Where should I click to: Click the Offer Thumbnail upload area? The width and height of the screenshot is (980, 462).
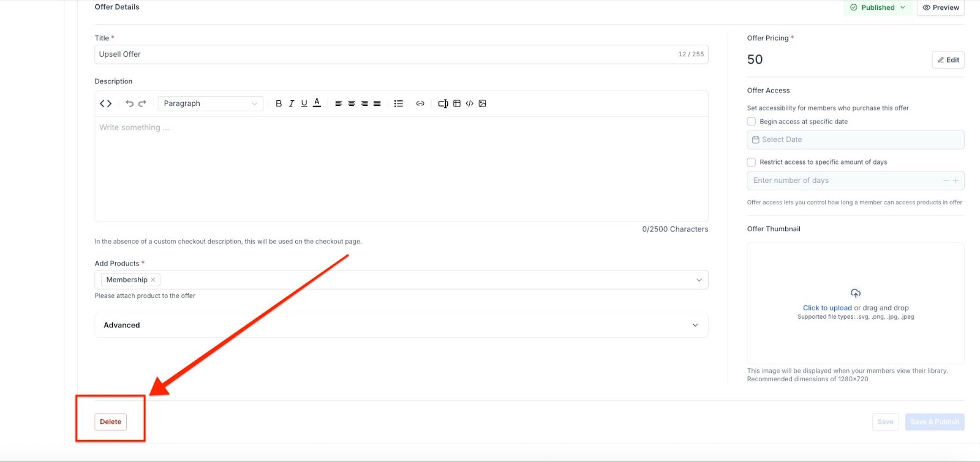pyautogui.click(x=856, y=304)
